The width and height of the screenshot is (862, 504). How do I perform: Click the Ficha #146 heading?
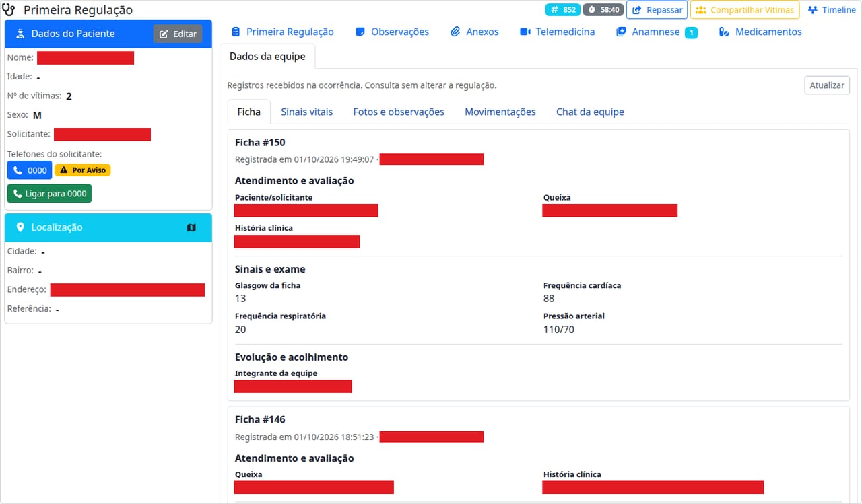(x=260, y=419)
